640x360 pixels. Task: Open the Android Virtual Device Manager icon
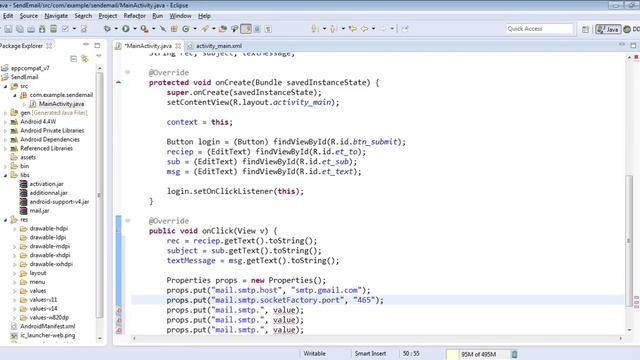tap(53, 29)
